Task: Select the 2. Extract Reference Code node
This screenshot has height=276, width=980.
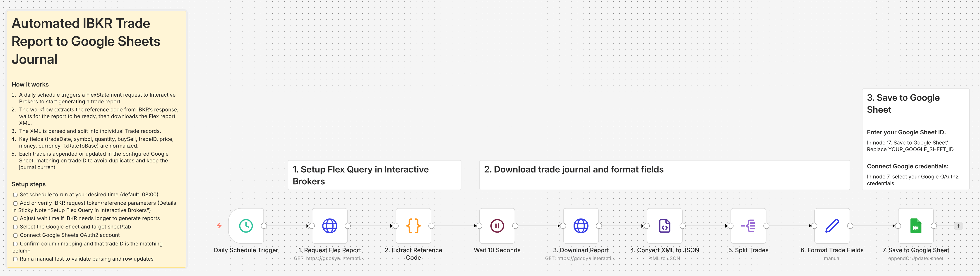Action: 413,226
